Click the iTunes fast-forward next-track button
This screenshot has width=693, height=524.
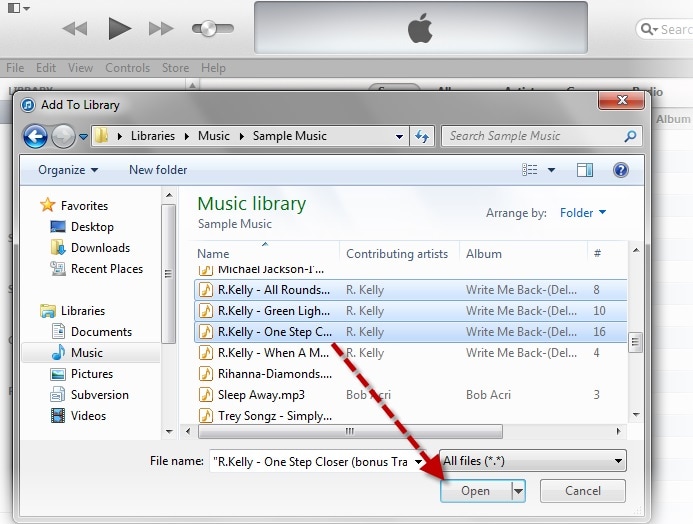click(161, 29)
